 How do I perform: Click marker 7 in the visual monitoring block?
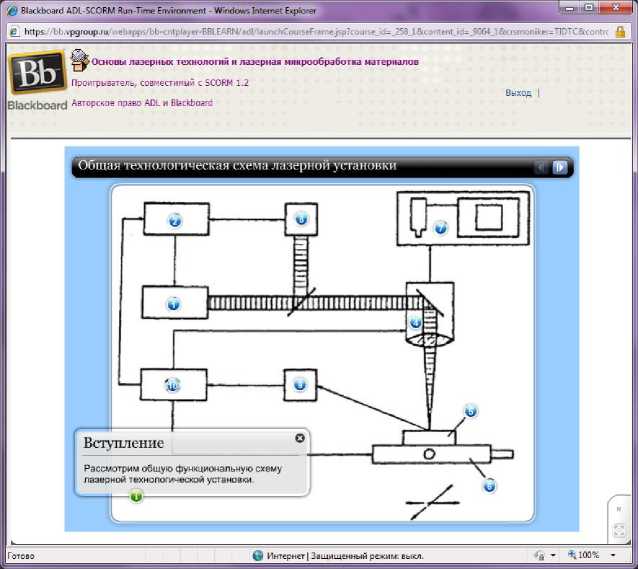(441, 228)
